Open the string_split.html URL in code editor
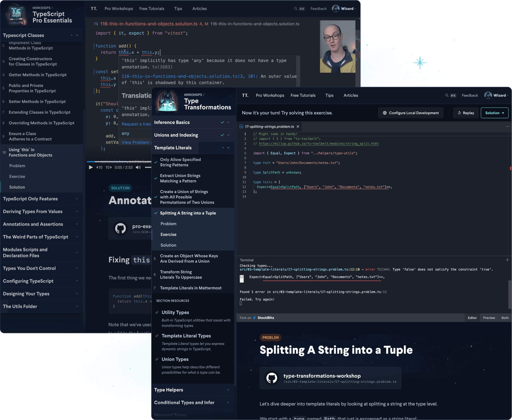The image size is (512, 420). click(x=319, y=144)
